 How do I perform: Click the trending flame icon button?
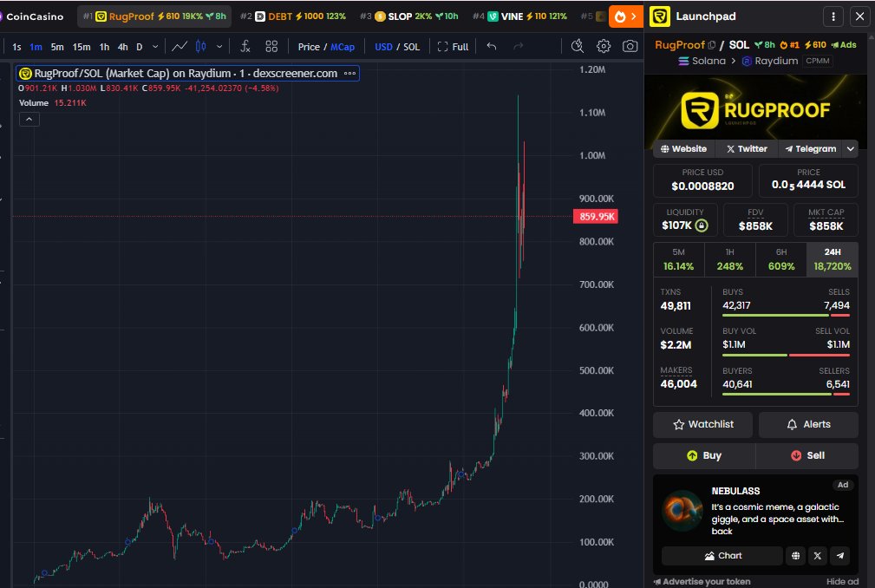point(625,16)
